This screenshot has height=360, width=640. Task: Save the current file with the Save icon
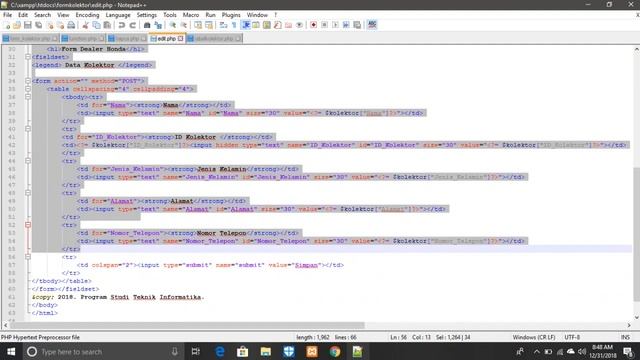[x=28, y=25]
